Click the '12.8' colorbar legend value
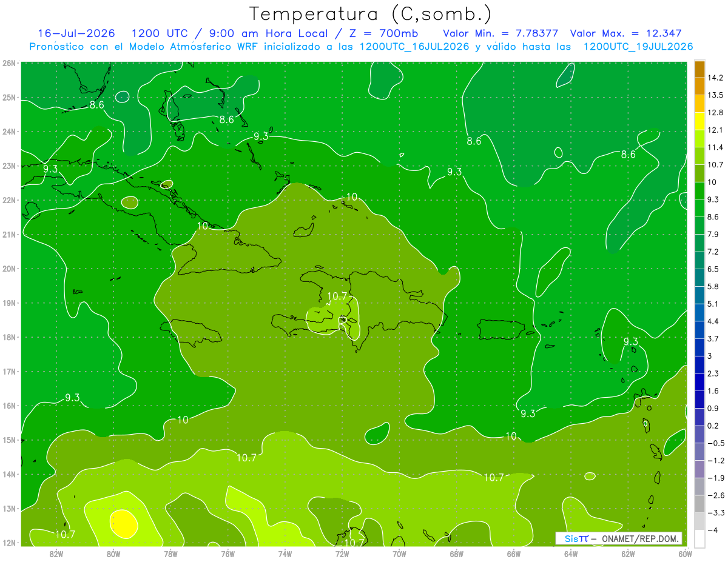The image size is (728, 562). tap(716, 113)
